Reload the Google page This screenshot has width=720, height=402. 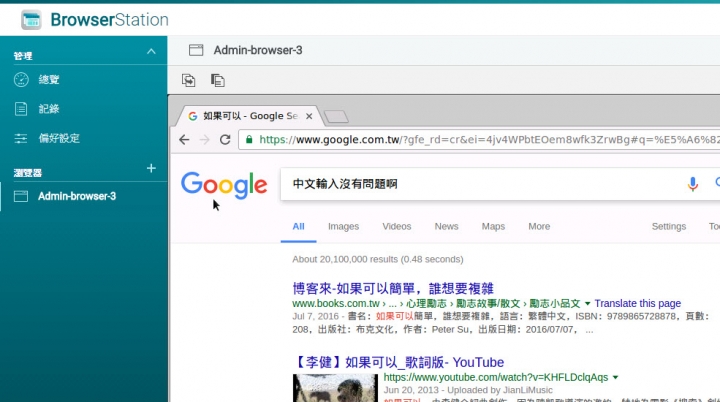coord(225,139)
